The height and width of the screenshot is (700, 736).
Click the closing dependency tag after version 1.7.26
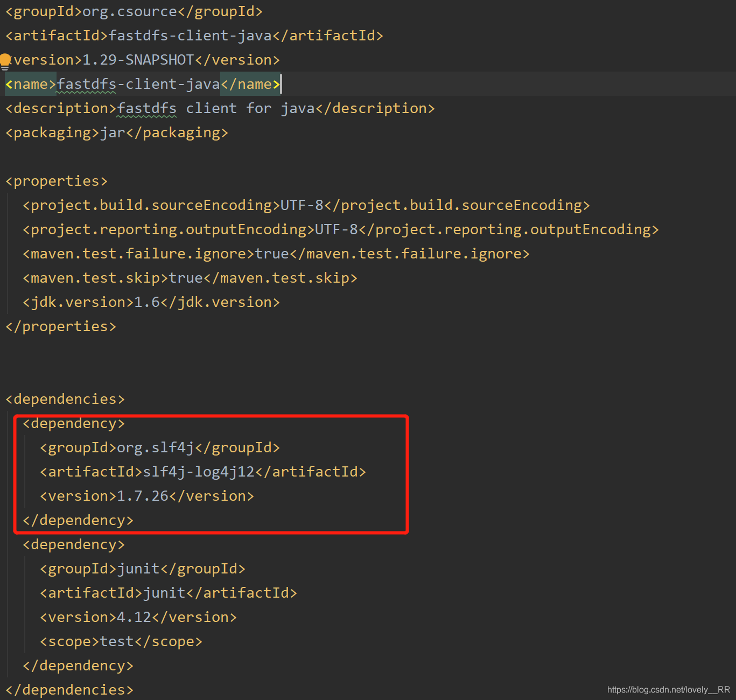(78, 520)
